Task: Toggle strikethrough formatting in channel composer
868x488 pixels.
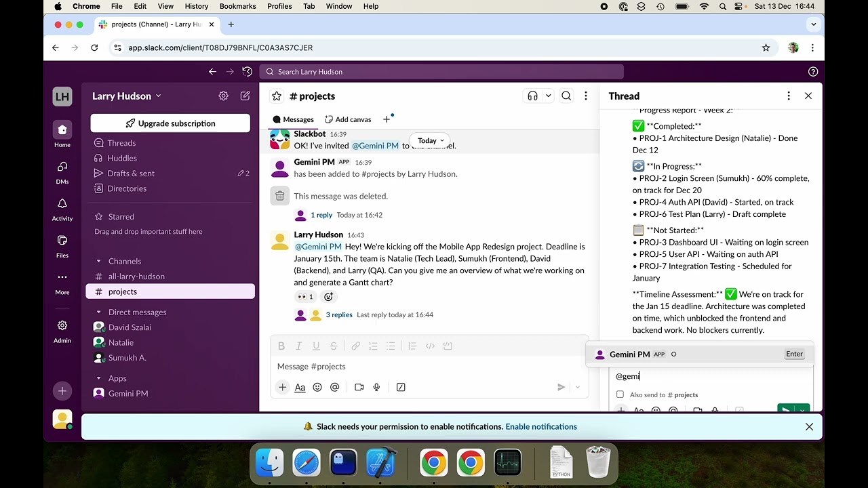Action: [334, 346]
